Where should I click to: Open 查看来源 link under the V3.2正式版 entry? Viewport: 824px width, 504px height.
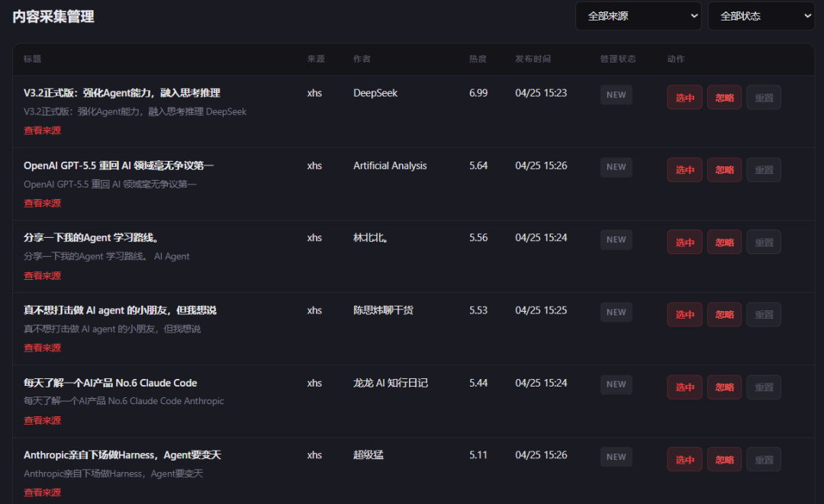[x=42, y=130]
